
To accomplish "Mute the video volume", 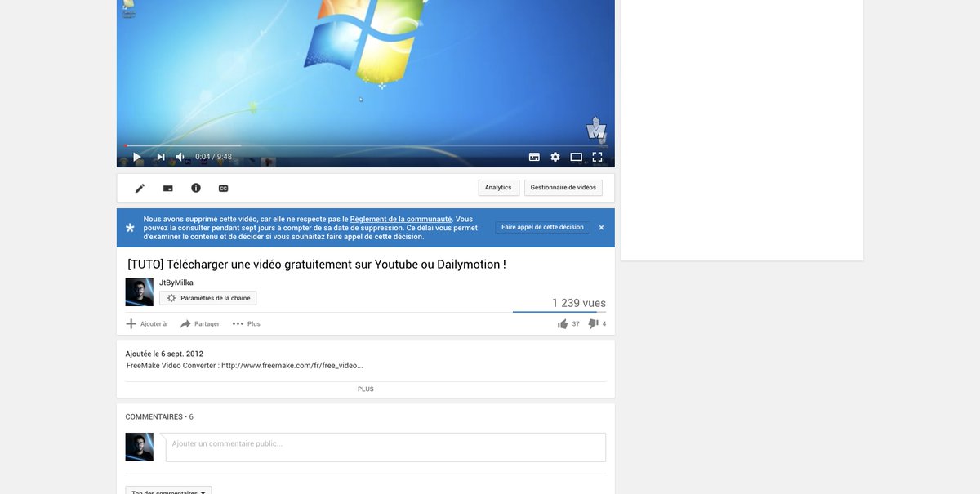I will click(180, 157).
